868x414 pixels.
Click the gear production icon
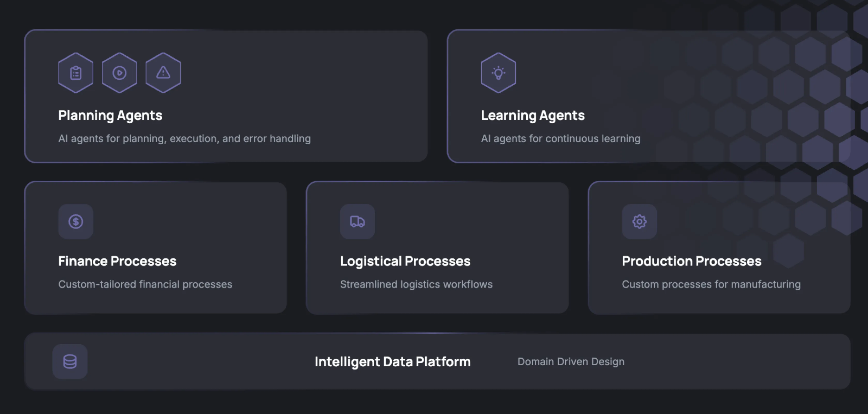pos(639,221)
